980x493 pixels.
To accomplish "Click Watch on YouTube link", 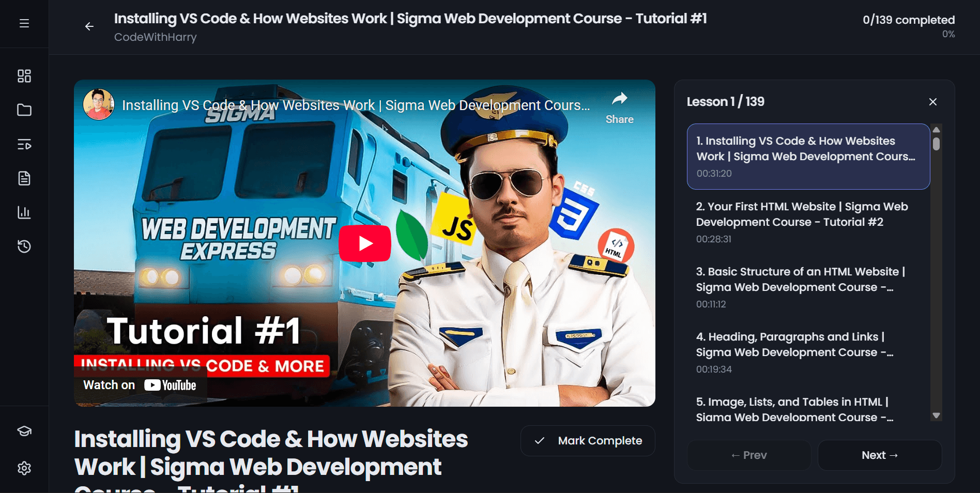I will pos(140,385).
